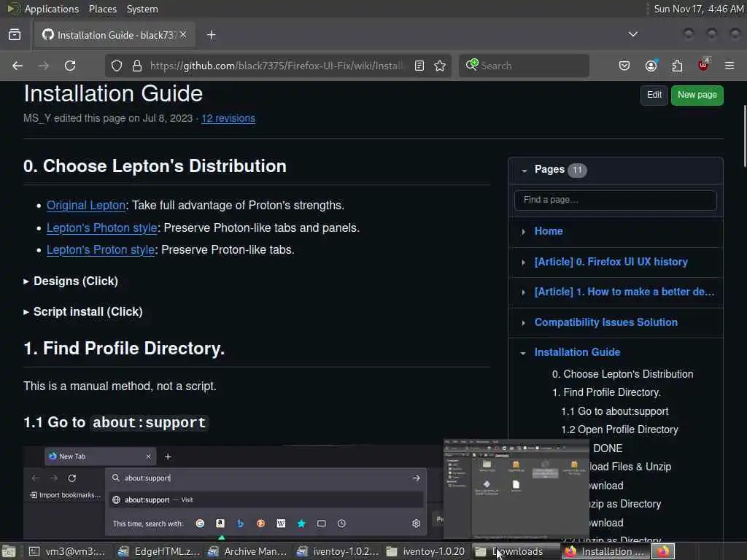
Task: Expand Firefox UI UX history outline arrow
Action: (x=523, y=262)
